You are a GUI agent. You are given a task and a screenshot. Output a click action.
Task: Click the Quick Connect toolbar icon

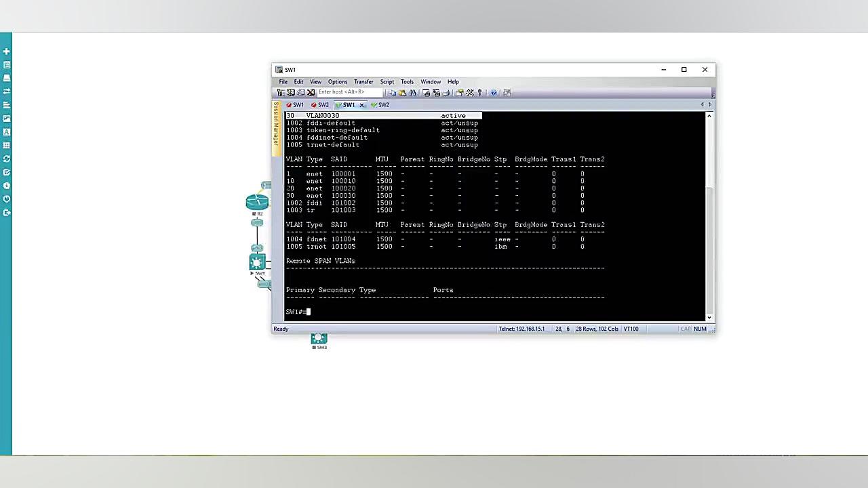(291, 93)
